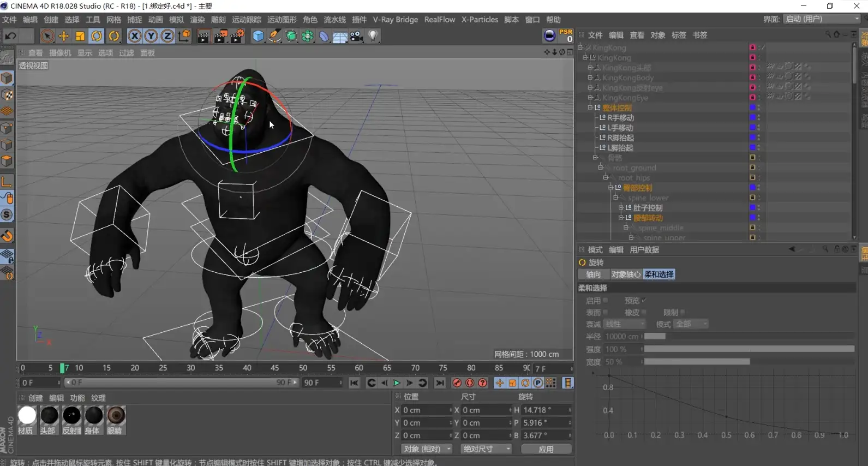Render the active view clapperboard
This screenshot has height=466, width=868.
coord(203,36)
